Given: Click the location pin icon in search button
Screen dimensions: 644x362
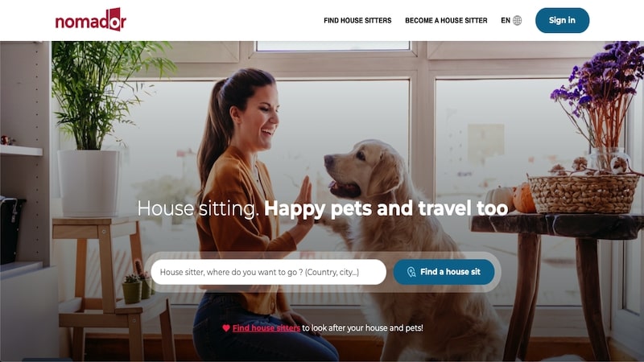Looking at the screenshot, I should coord(411,272).
